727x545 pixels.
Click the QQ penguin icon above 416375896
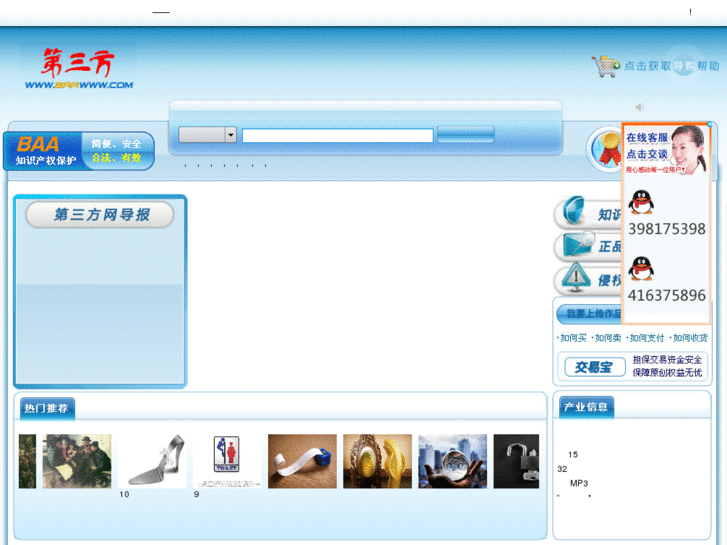pos(641,269)
